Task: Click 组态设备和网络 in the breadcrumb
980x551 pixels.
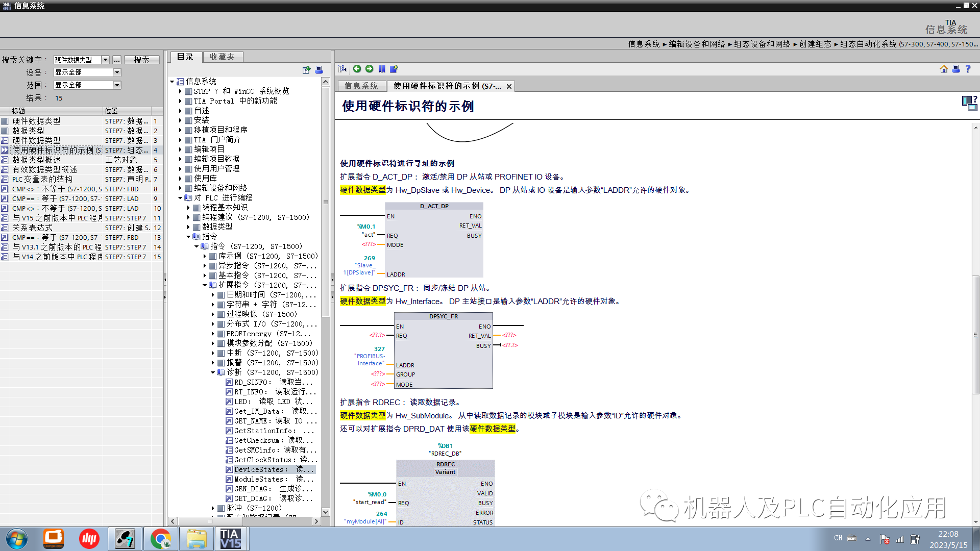Action: 762,44
